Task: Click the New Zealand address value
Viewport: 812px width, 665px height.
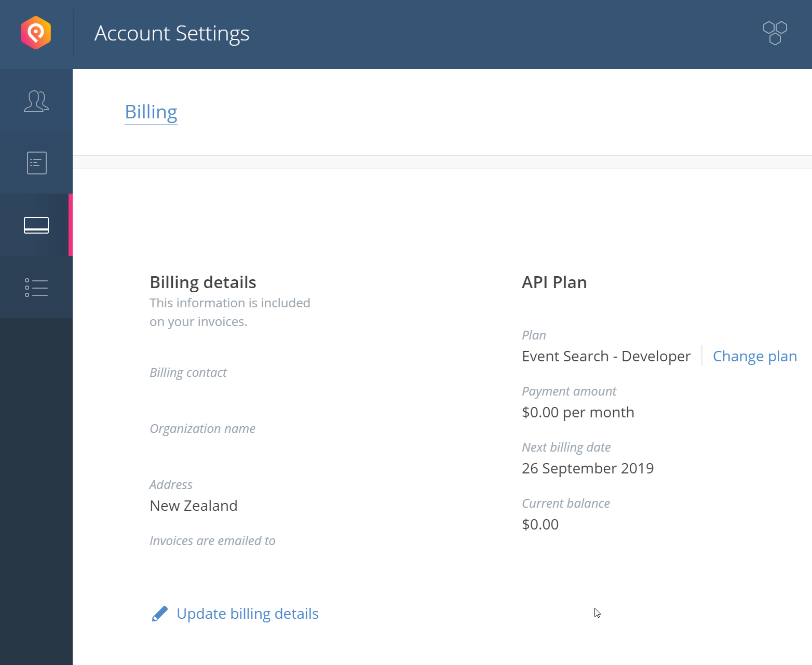Action: pyautogui.click(x=193, y=506)
